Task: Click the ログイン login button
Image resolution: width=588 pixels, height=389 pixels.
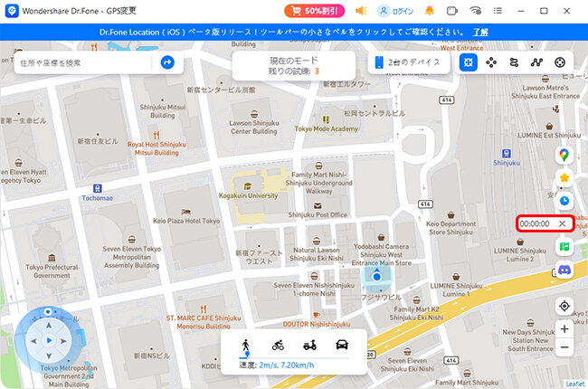Action: click(x=396, y=11)
